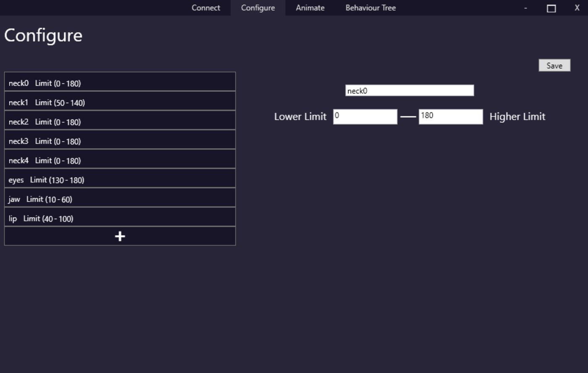Click the Lower Limit input field
The height and width of the screenshot is (373, 588).
pos(365,116)
